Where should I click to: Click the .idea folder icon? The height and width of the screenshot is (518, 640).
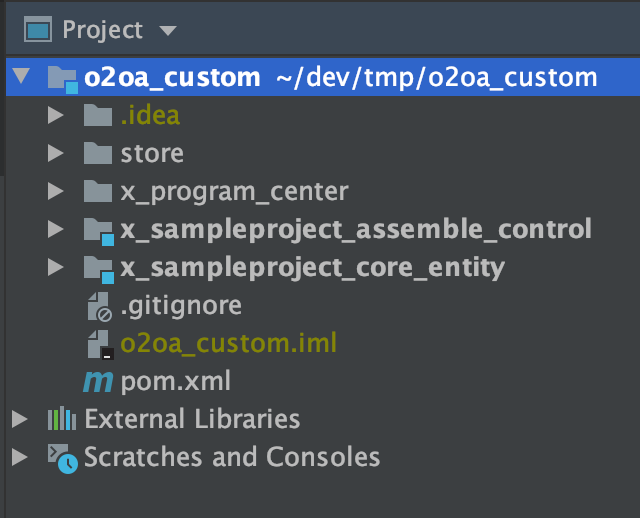(x=98, y=115)
